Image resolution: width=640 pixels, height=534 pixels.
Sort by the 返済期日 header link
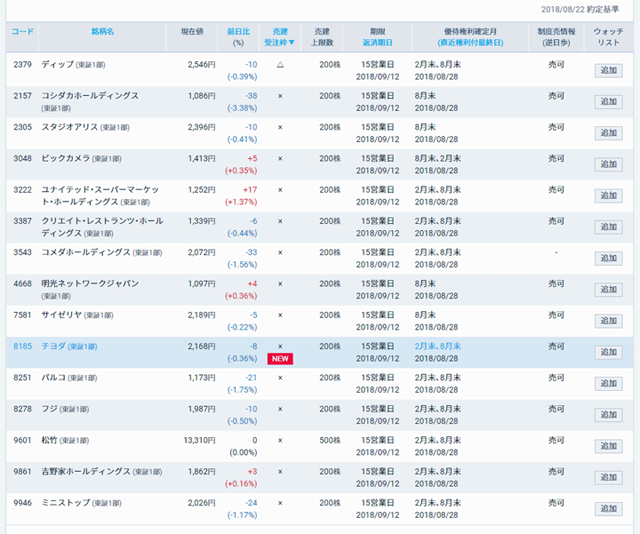[x=377, y=42]
